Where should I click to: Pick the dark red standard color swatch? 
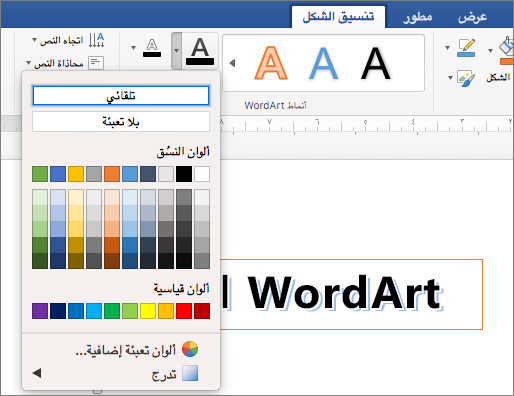point(202,311)
